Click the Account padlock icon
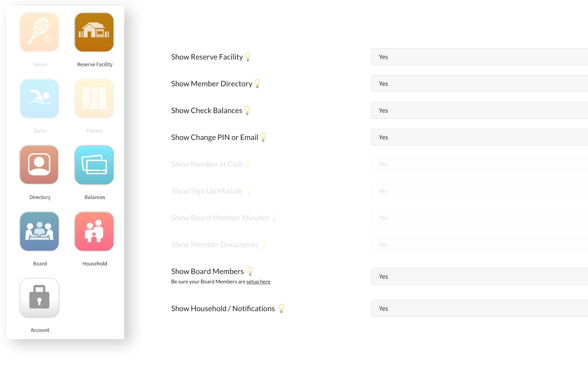 point(39,298)
